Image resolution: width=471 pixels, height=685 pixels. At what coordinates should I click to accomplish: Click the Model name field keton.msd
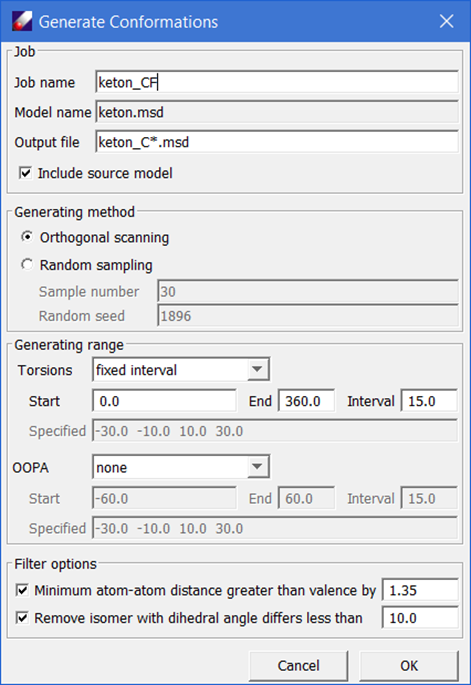pyautogui.click(x=277, y=112)
